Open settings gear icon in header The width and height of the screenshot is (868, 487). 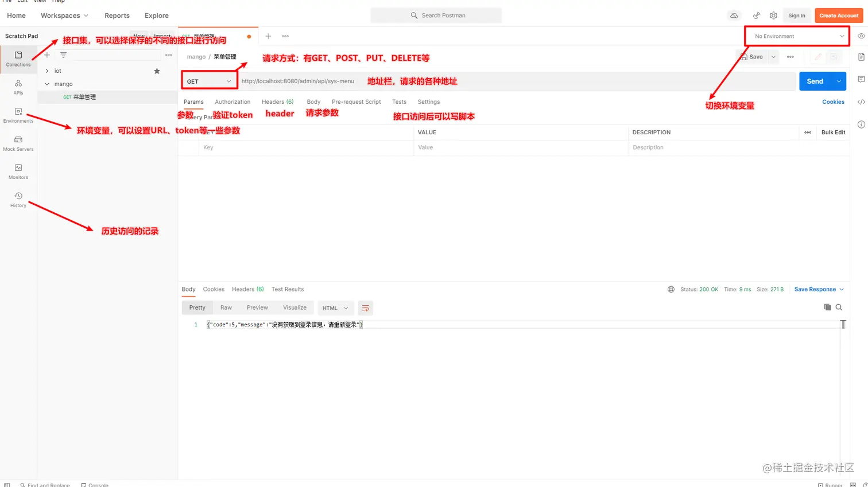click(773, 15)
